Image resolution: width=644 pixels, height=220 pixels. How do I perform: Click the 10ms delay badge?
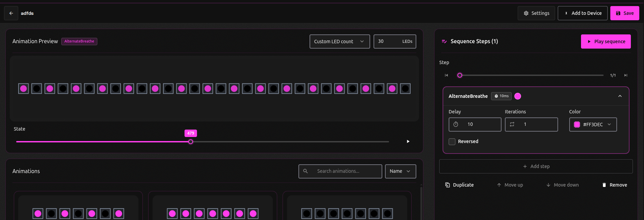pos(501,96)
